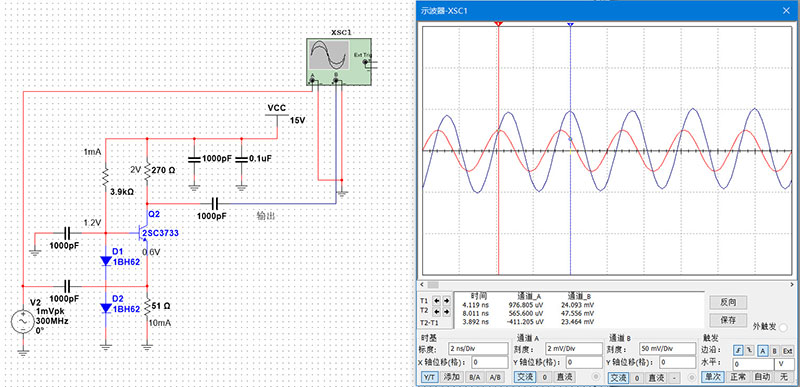Image resolution: width=800 pixels, height=387 pixels.
Task: Move cursor T1 right with arrow button
Action: point(446,300)
